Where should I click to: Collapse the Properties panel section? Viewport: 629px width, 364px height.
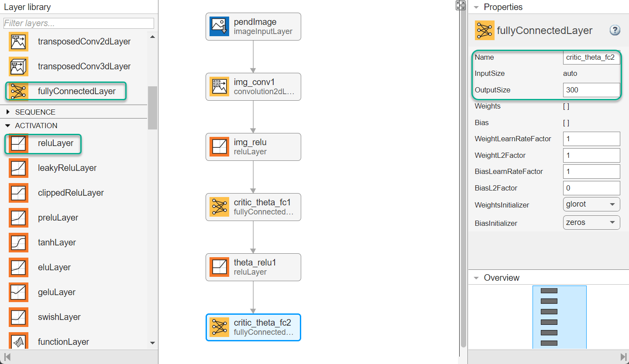476,7
